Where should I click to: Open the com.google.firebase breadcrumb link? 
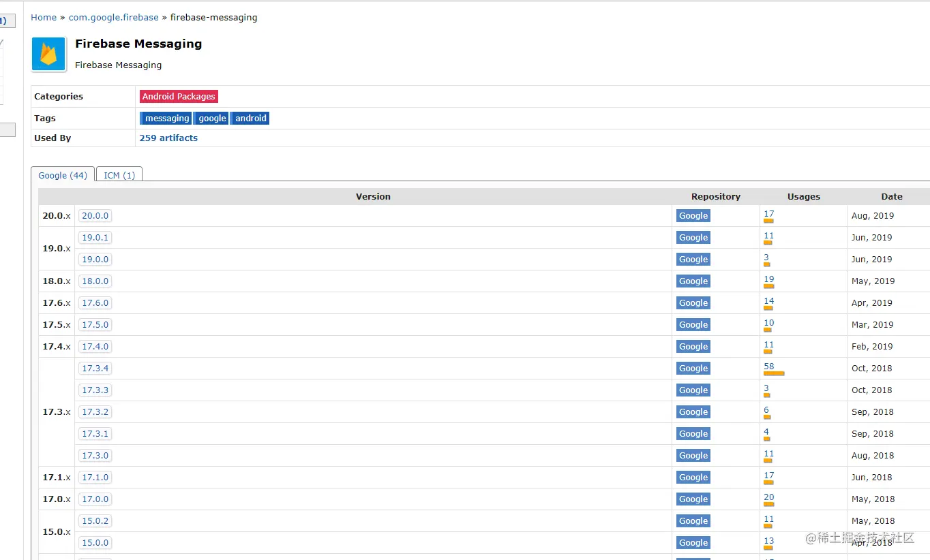(x=113, y=17)
